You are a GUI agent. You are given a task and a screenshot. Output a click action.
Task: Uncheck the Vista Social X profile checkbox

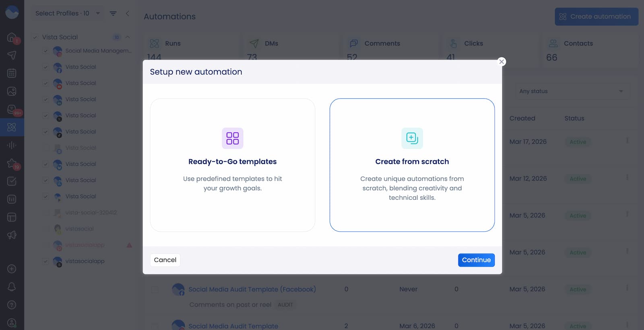[45, 116]
